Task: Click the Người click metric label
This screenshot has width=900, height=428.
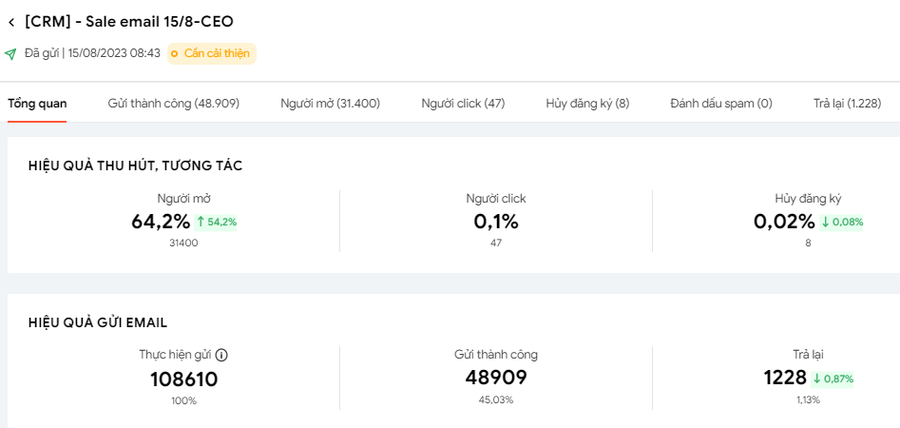Action: 496,199
